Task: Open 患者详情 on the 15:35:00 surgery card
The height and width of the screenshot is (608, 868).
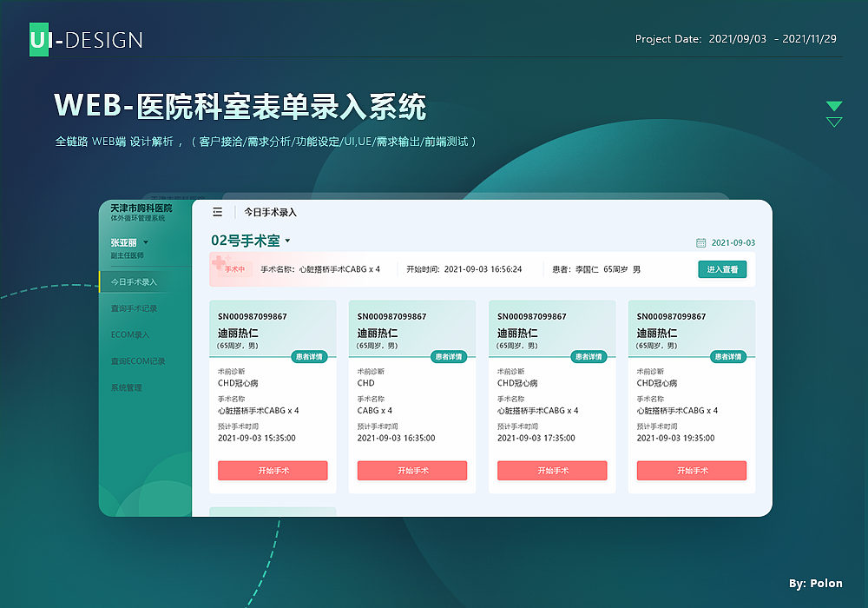Action: 309,357
